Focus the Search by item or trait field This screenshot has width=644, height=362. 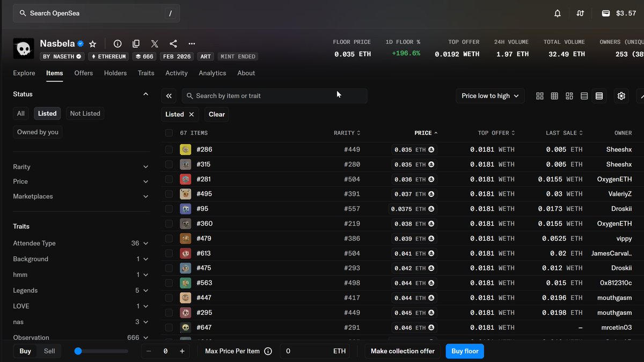(x=275, y=96)
